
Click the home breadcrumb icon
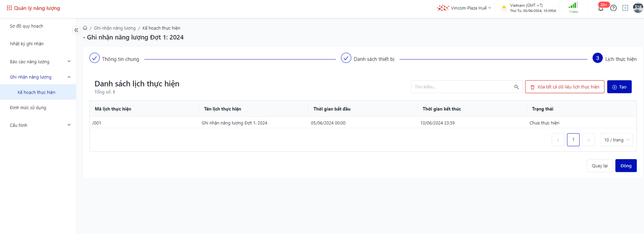point(85,28)
